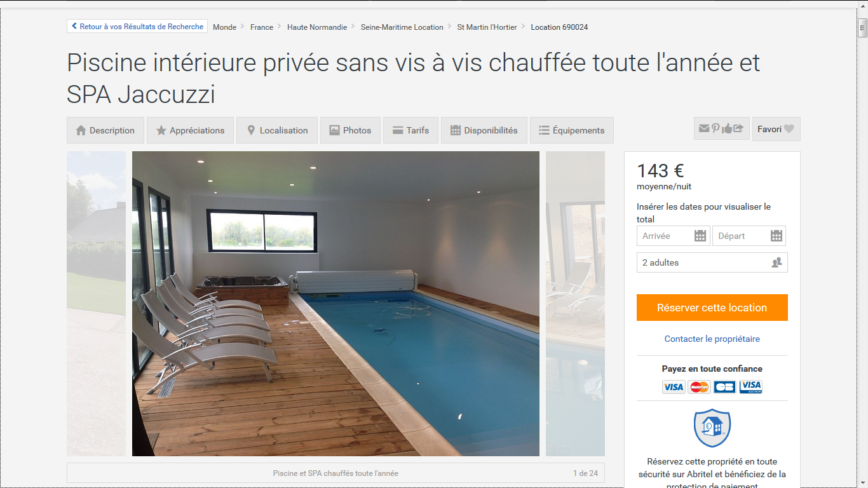Return via Retour à vos Résultats de Recherche

tap(137, 27)
